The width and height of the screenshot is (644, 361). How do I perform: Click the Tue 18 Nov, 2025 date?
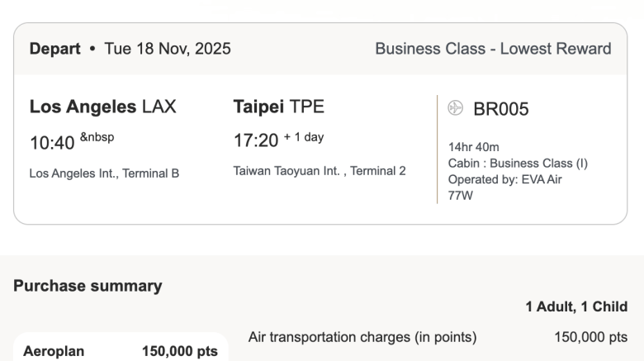[168, 49]
